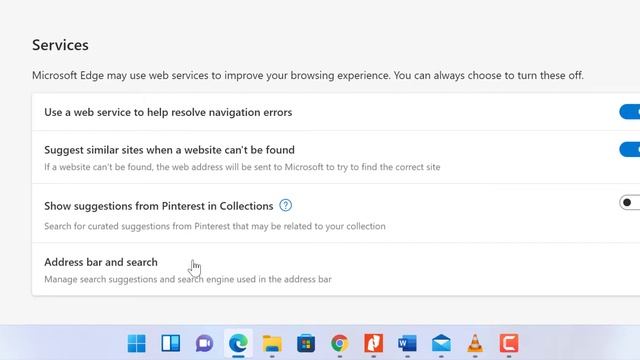Enable Pinterest suggestions in Collections switch
The height and width of the screenshot is (360, 640).
pos(630,202)
